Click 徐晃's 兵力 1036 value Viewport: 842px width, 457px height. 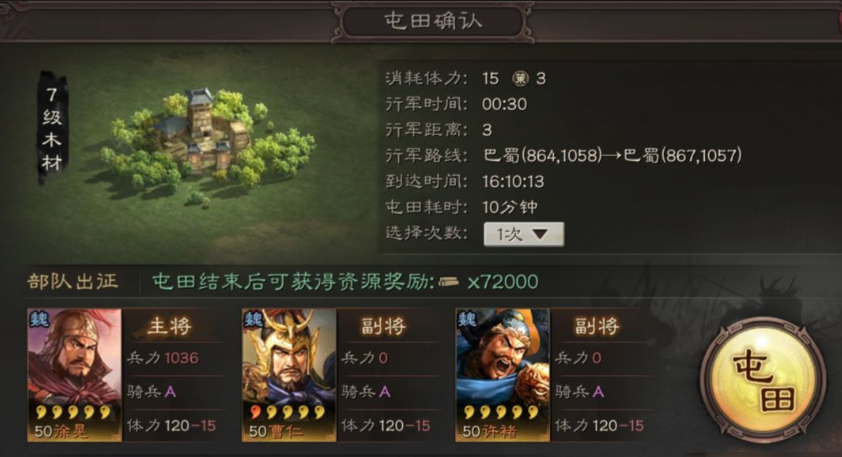pyautogui.click(x=182, y=358)
